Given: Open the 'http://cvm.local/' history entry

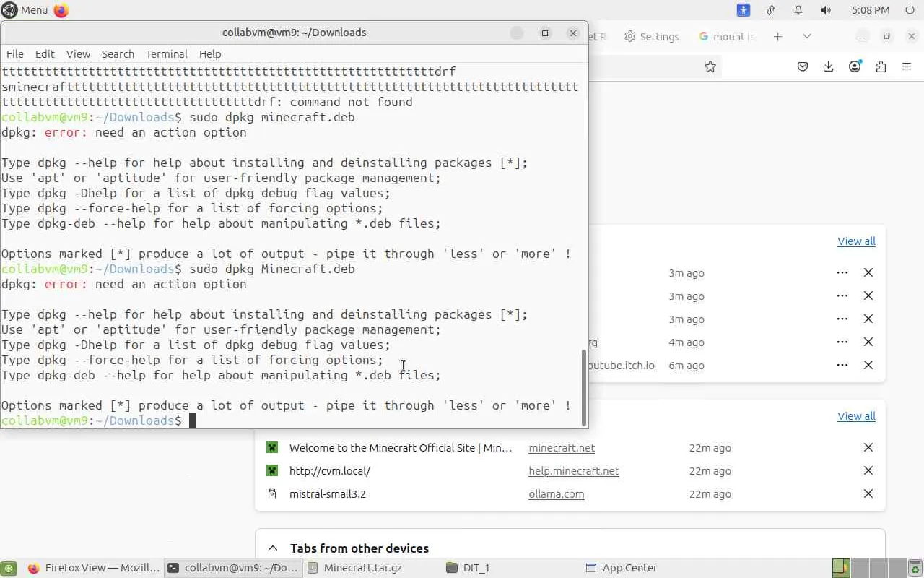Looking at the screenshot, I should tap(330, 471).
